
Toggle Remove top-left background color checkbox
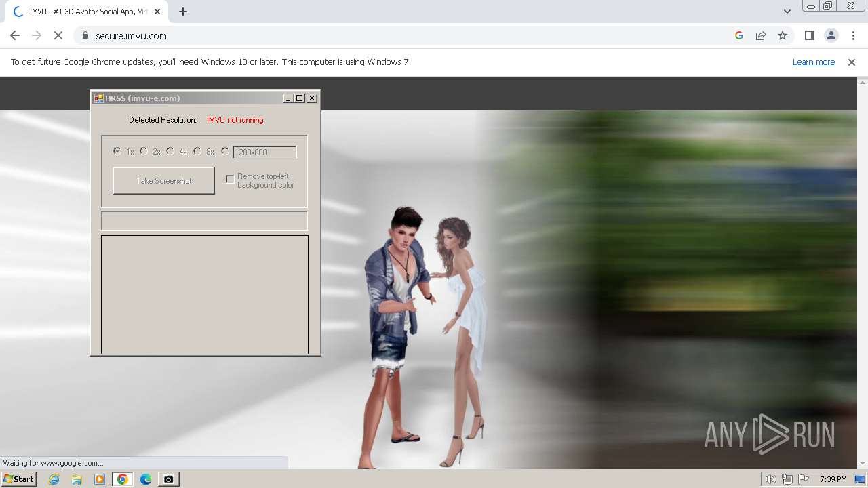230,179
